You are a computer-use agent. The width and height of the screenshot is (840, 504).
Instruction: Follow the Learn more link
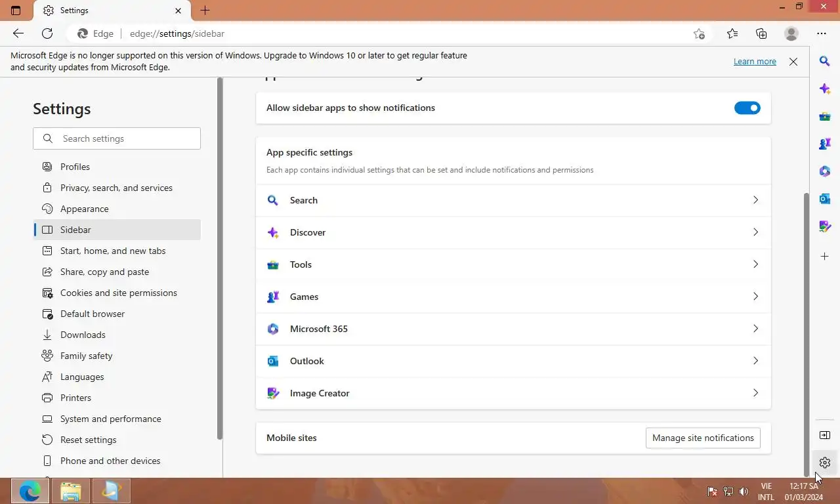click(755, 61)
